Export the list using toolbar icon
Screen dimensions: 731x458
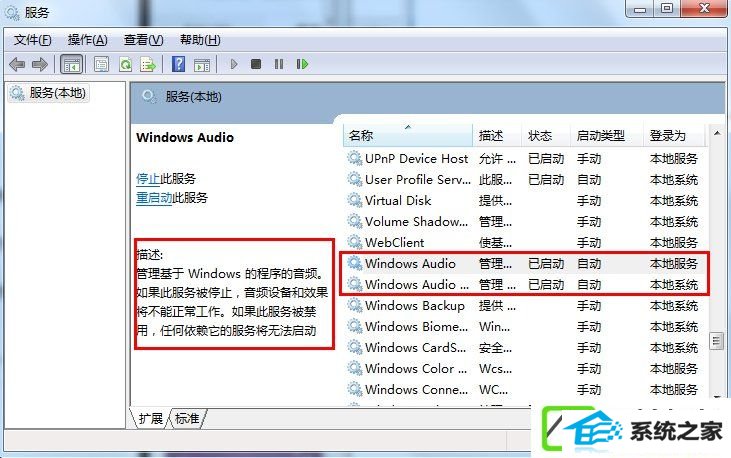pyautogui.click(x=148, y=64)
